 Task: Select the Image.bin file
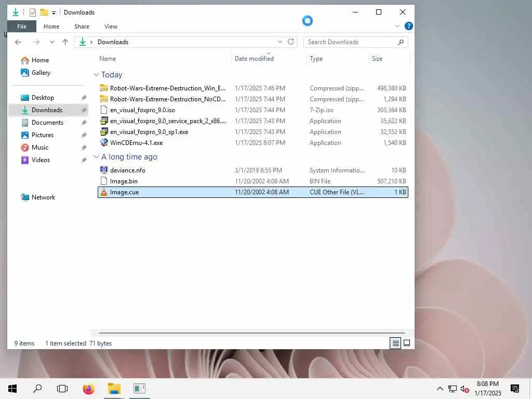(253, 181)
